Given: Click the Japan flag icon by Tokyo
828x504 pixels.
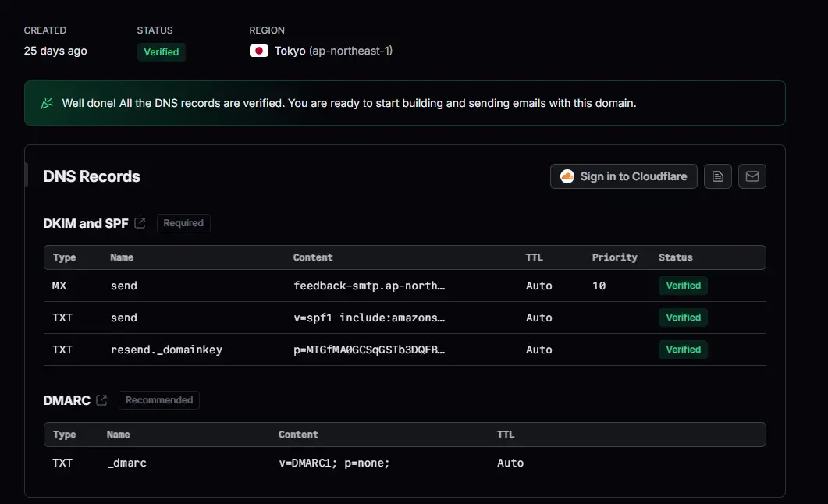Looking at the screenshot, I should (x=258, y=51).
